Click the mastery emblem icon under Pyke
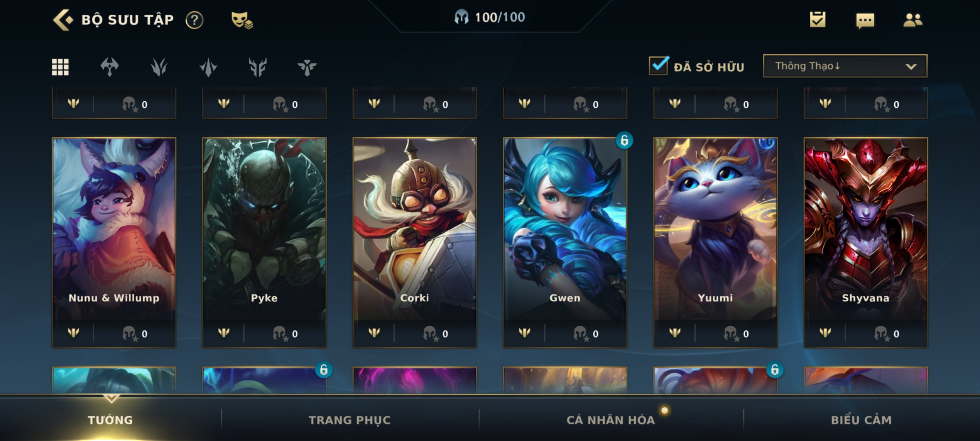 click(224, 333)
